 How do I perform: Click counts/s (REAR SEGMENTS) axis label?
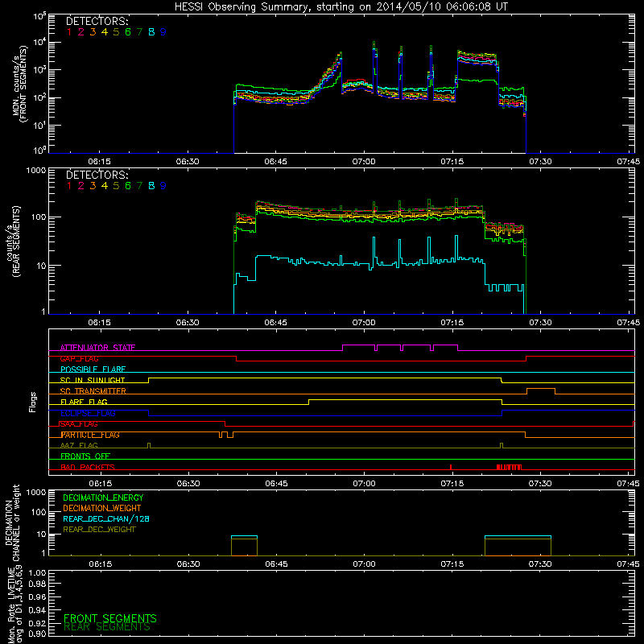click(x=13, y=242)
